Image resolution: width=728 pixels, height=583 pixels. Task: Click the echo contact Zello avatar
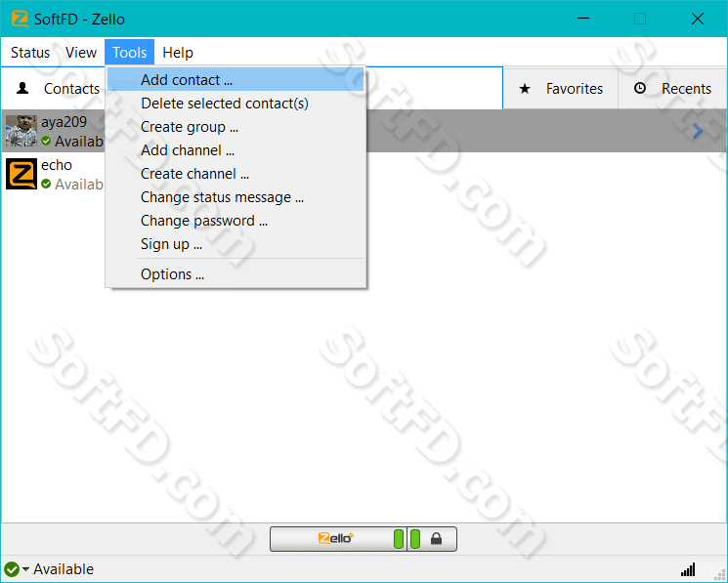point(21,174)
